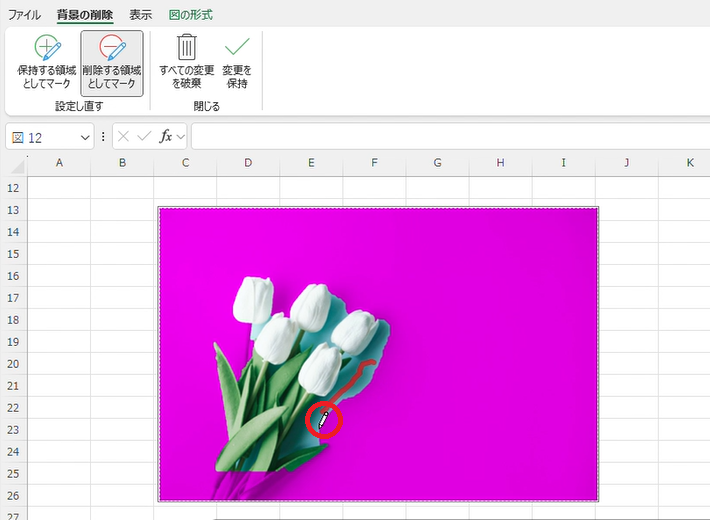Select column E header

point(311,163)
